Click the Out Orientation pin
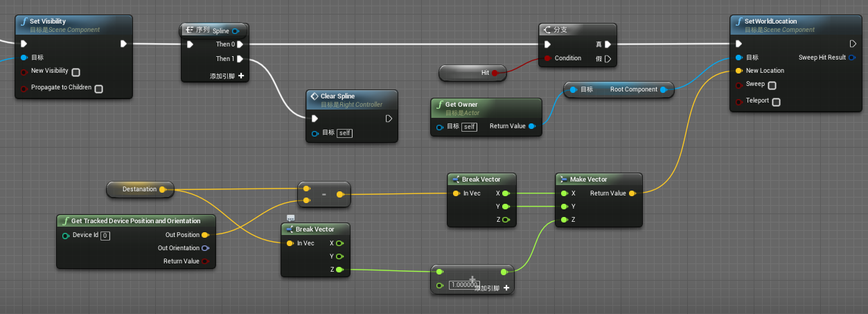 click(x=205, y=248)
